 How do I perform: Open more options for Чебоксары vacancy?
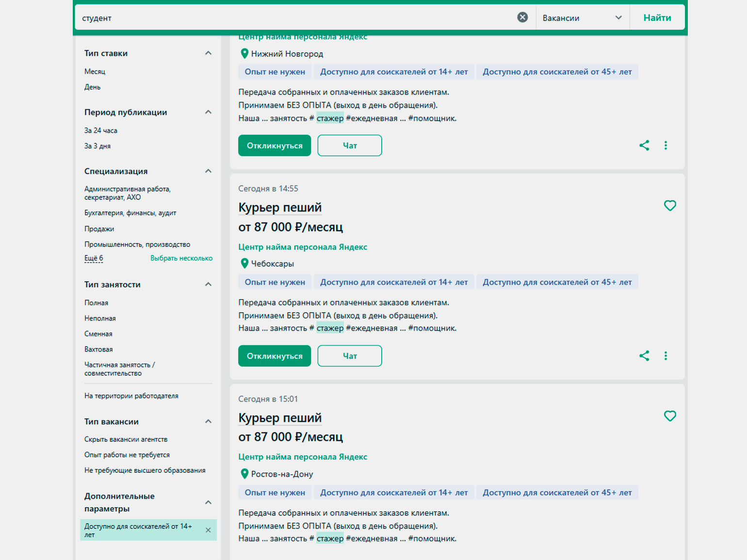tap(666, 356)
